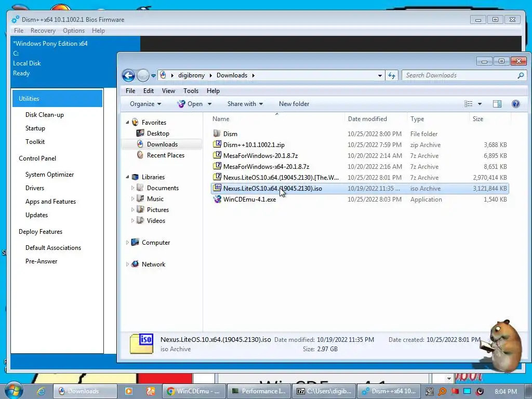Sort by the Type column header
The width and height of the screenshot is (532, 399).
(417, 119)
